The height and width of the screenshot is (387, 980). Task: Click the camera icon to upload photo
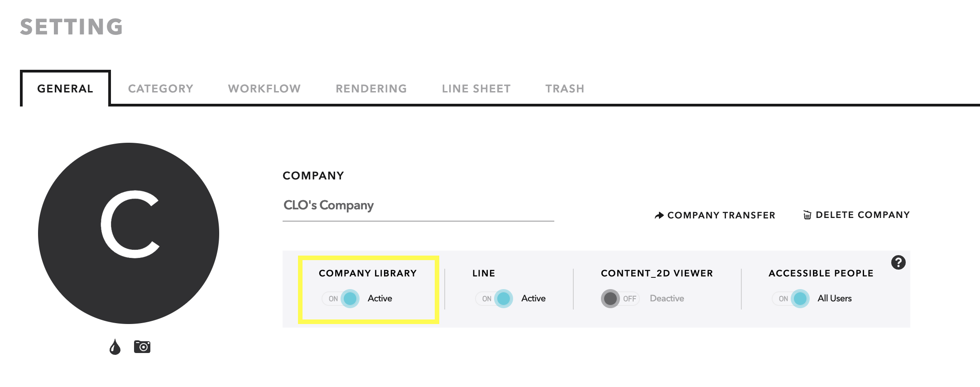[142, 347]
